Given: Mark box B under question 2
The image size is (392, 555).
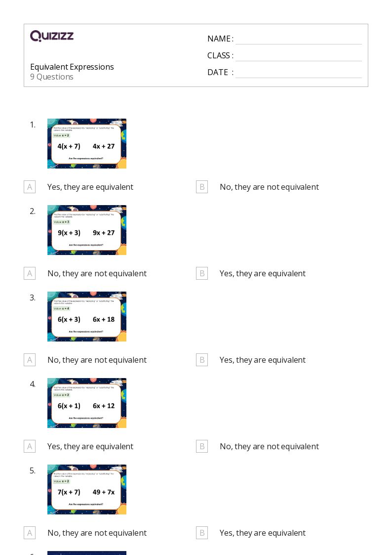Looking at the screenshot, I should (202, 273).
